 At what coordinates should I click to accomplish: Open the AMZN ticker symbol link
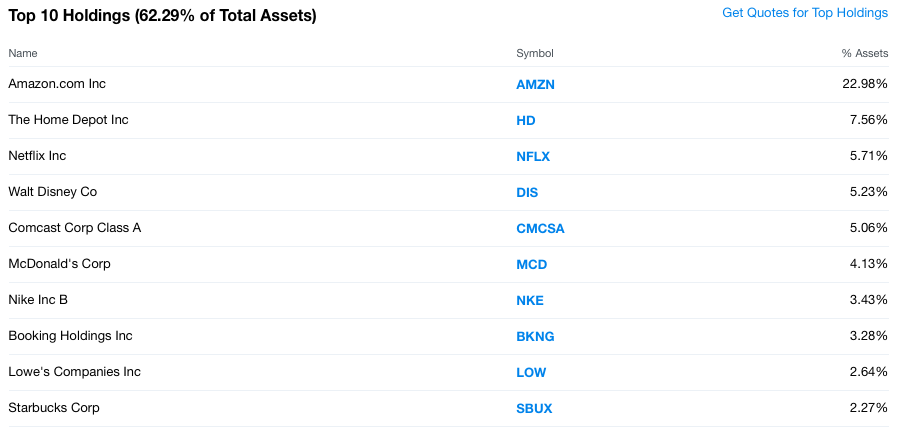(x=535, y=85)
